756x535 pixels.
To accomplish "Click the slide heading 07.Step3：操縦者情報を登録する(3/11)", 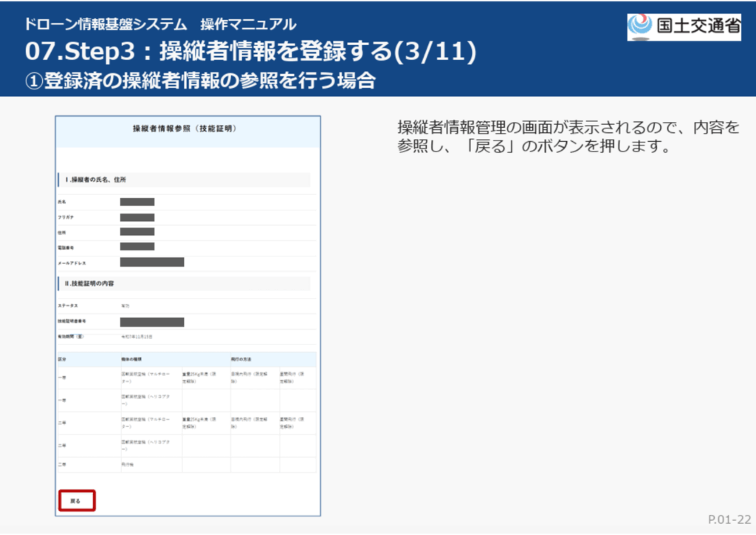I will click(250, 52).
